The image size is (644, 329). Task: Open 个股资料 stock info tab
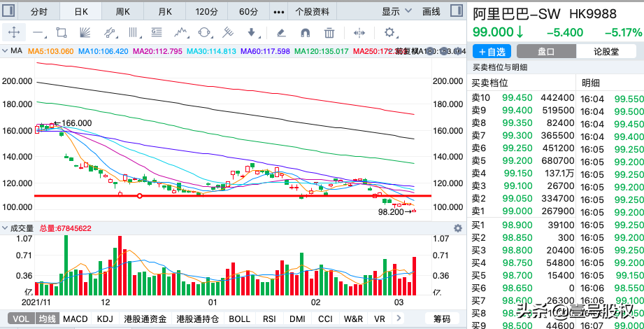[x=313, y=12]
